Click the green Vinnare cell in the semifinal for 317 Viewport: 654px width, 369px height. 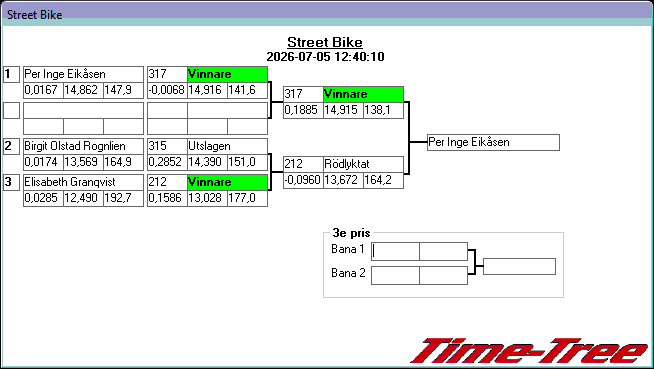point(363,94)
